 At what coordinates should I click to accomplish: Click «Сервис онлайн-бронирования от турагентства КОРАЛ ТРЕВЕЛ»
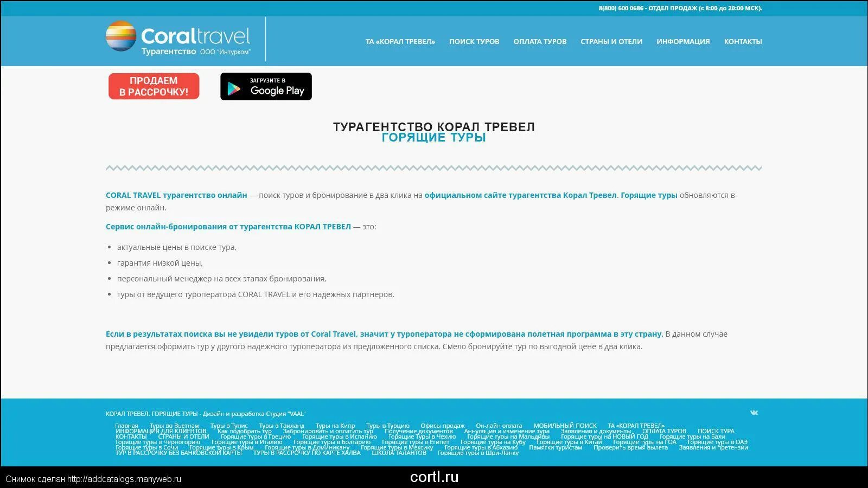228,227
